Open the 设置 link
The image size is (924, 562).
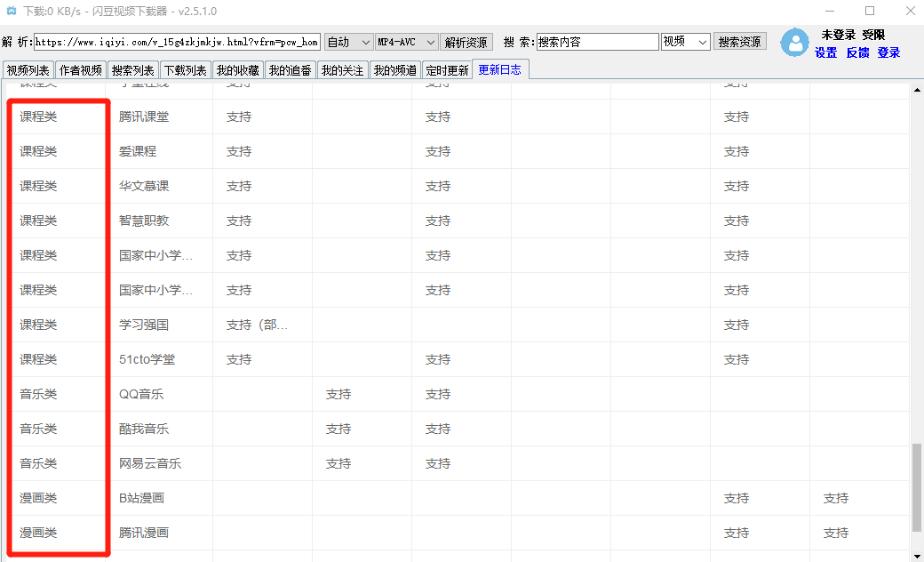825,52
